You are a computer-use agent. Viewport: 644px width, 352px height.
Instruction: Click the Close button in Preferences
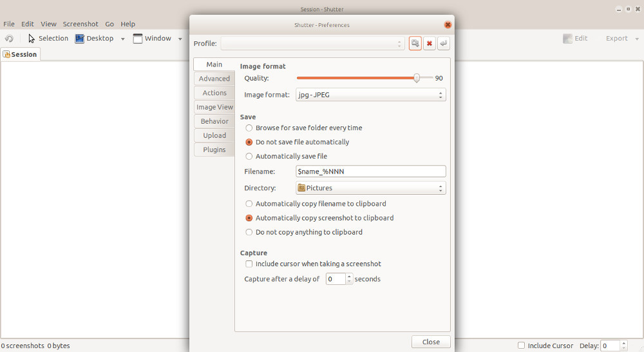[x=431, y=342]
